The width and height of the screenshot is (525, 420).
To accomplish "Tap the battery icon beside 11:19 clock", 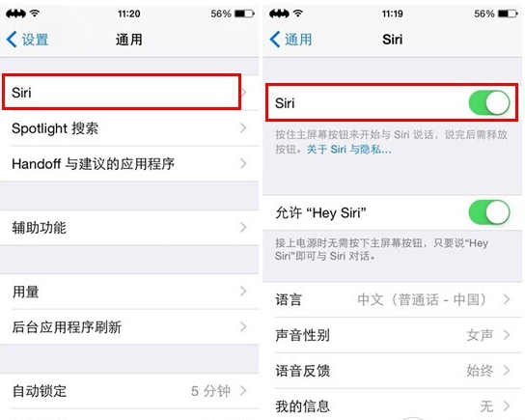I will pyautogui.click(x=508, y=14).
